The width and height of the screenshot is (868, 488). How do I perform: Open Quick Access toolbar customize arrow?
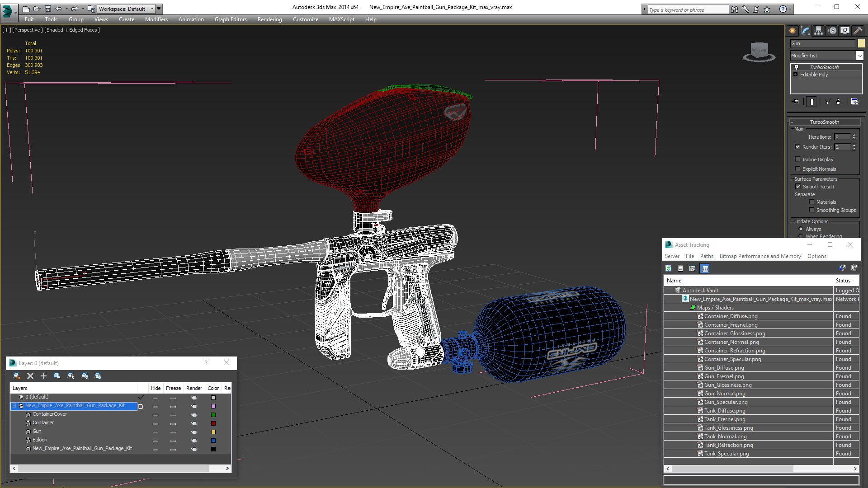(159, 9)
